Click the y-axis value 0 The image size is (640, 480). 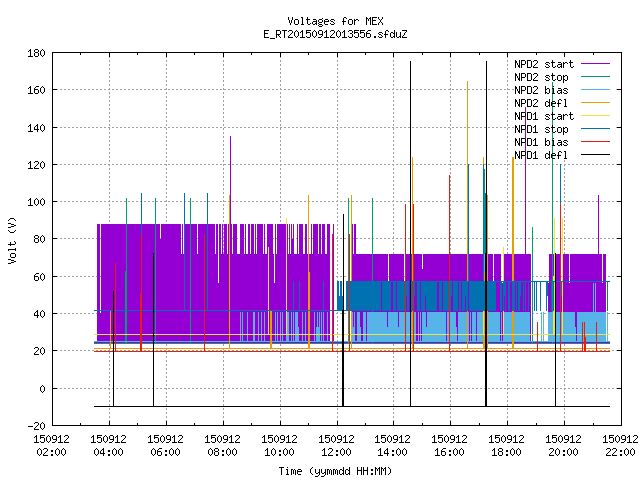coord(42,389)
